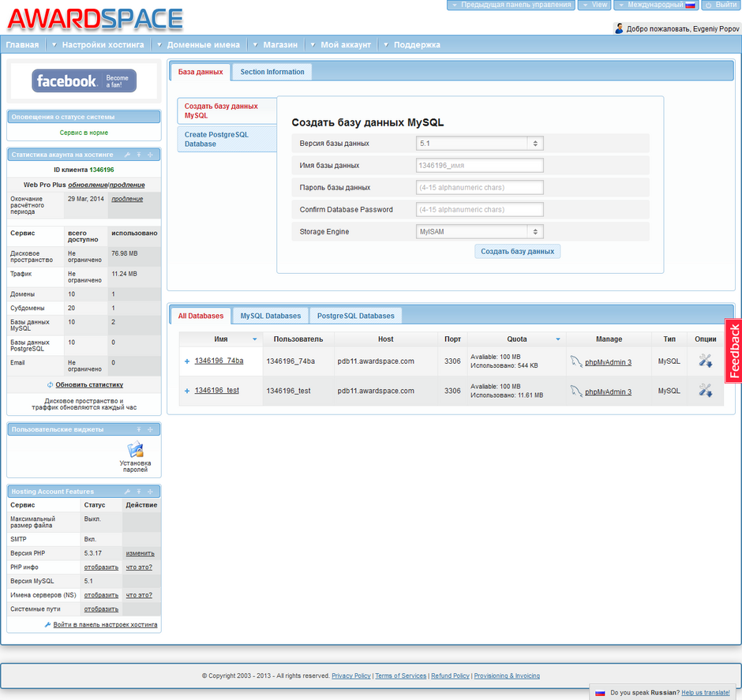Click the Пароль базы данных input field

480,188
